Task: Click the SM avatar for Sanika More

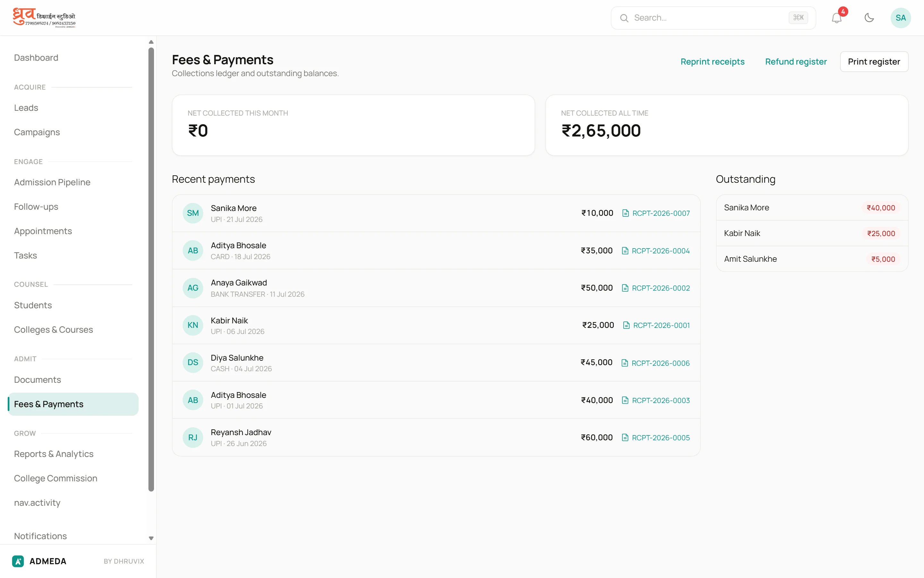Action: click(x=193, y=213)
